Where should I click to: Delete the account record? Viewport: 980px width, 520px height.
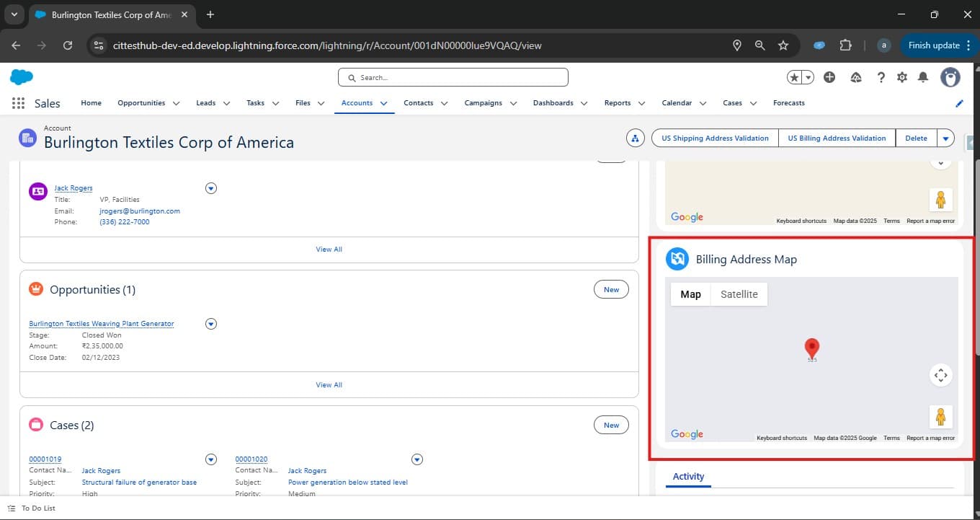pos(916,138)
